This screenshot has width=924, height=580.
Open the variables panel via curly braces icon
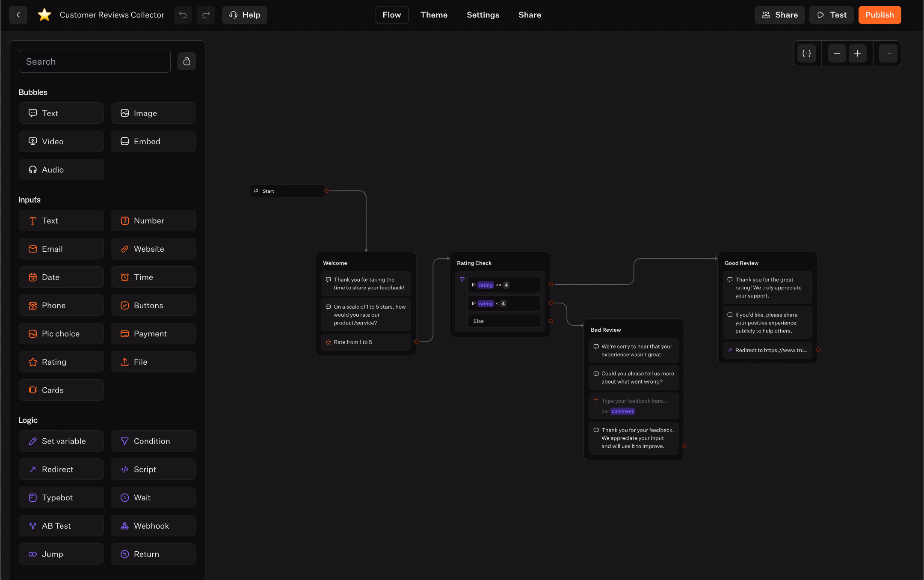click(807, 53)
